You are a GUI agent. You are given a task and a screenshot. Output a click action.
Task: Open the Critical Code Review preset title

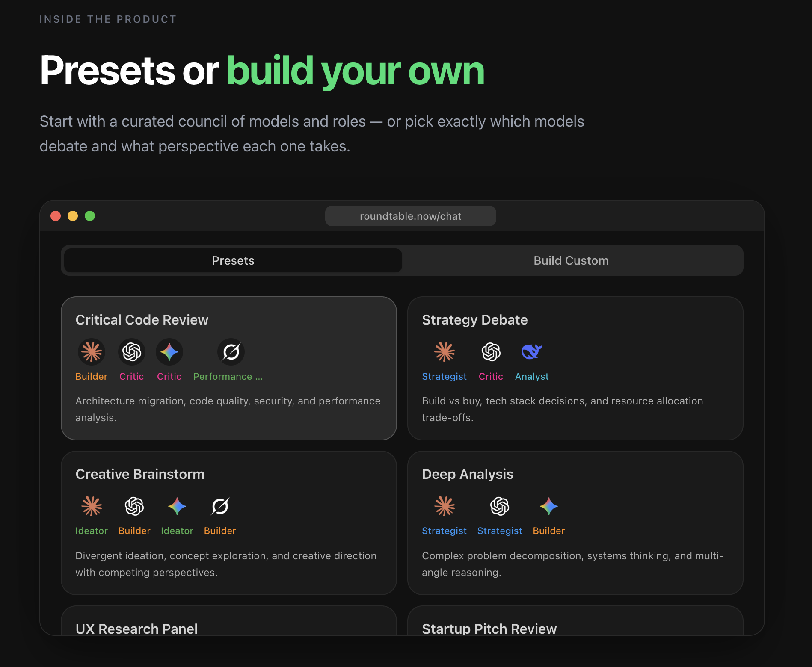(x=142, y=320)
